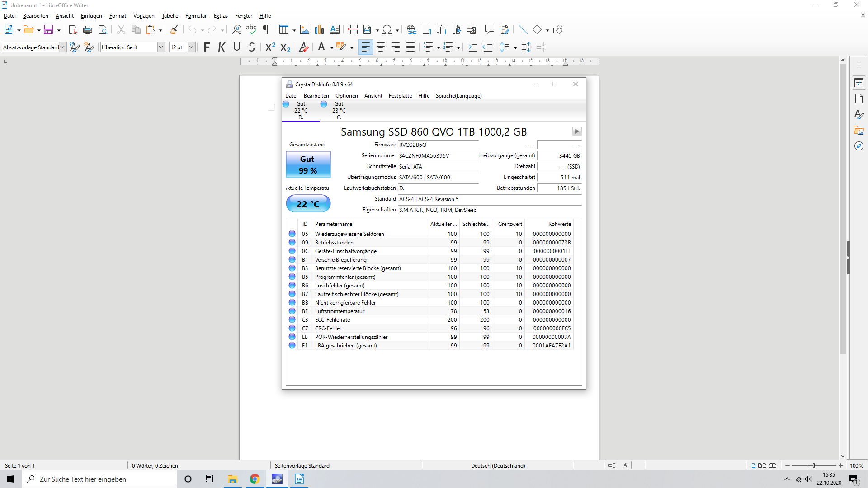
Task: Open the Tabelle menu
Action: (x=170, y=16)
